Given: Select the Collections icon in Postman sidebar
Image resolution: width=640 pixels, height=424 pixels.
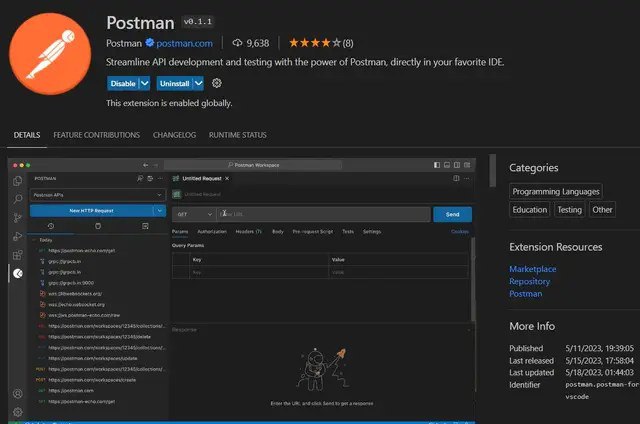Looking at the screenshot, I should point(98,226).
